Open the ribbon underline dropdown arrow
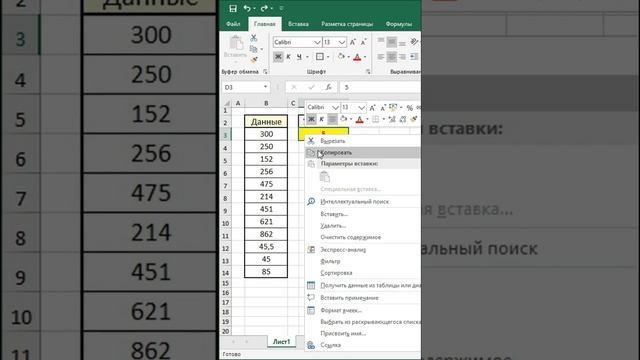 307,57
